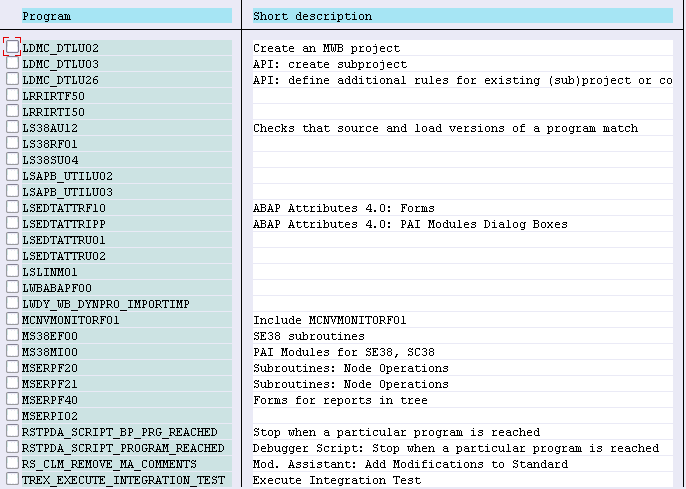Viewport: 686px width, 489px height.
Task: Check the box next to LRRIRTI50
Action: pyautogui.click(x=12, y=111)
